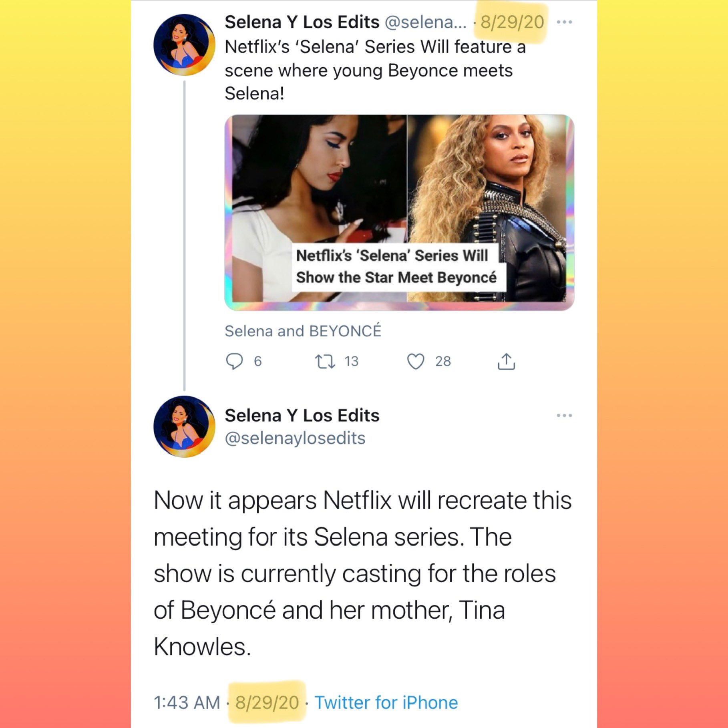Tap the share upload icon
This screenshot has height=728, width=728.
point(506,361)
